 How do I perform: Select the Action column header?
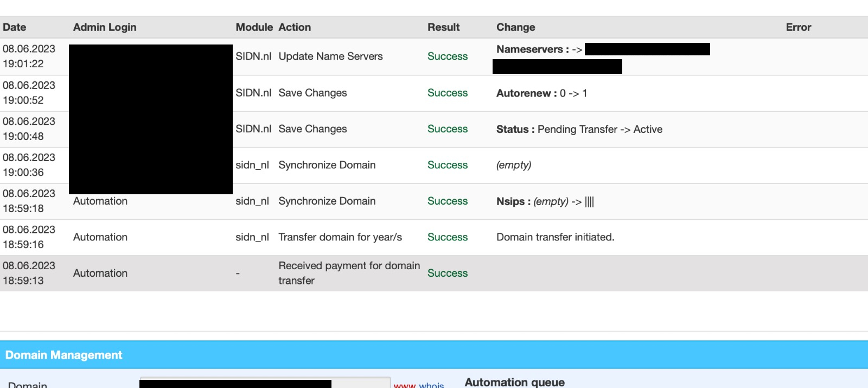click(295, 27)
